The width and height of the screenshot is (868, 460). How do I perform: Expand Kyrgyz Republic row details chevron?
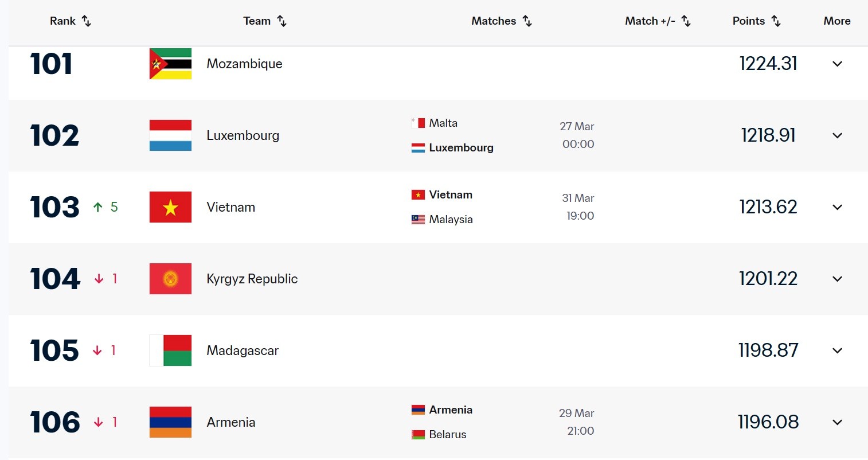click(x=837, y=279)
